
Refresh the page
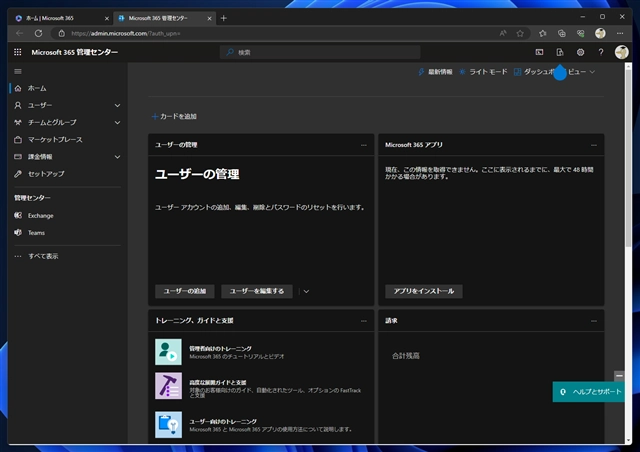tap(38, 33)
